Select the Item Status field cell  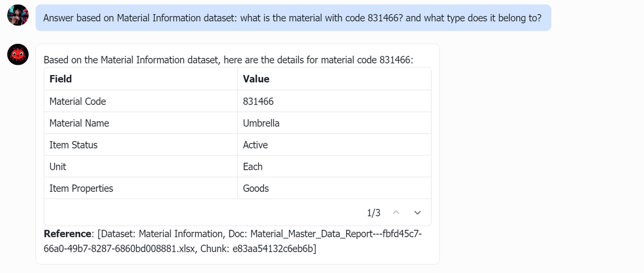click(73, 145)
